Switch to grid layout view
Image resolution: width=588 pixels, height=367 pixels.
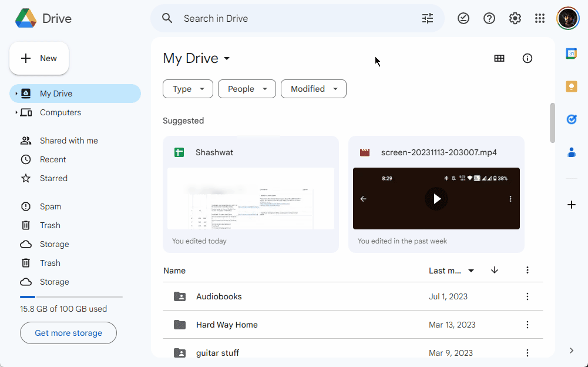tap(499, 58)
